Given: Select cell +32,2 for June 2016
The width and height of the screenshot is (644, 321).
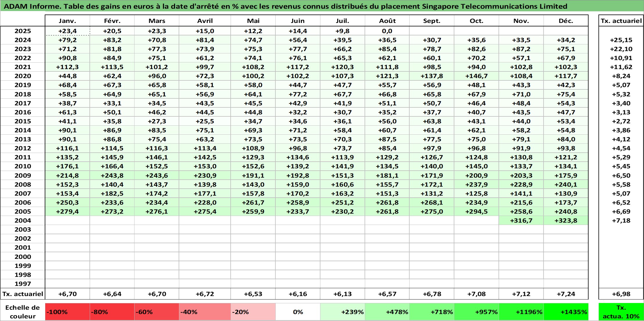Looking at the screenshot, I should [298, 112].
